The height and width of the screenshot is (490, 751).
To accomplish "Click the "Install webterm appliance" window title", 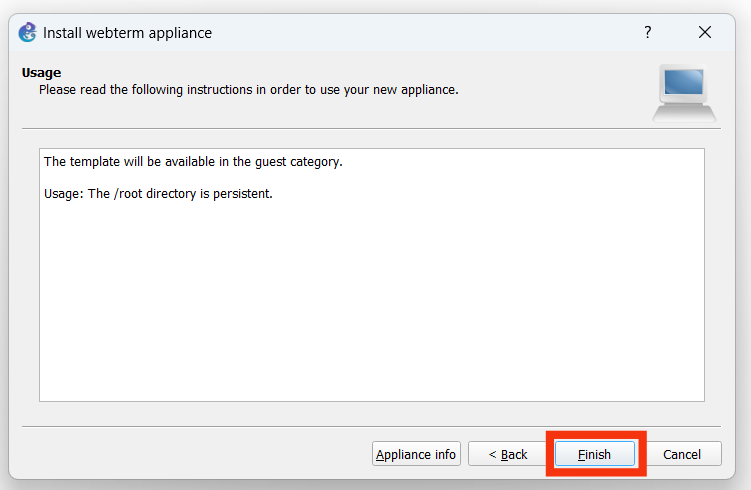I will point(127,33).
